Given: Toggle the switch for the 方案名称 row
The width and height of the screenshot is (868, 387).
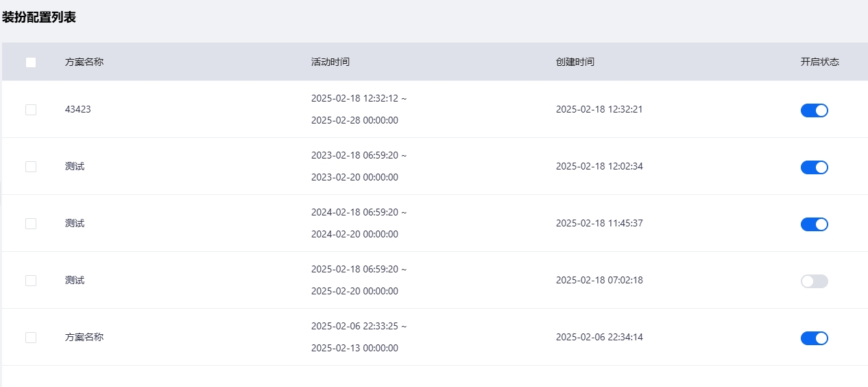Looking at the screenshot, I should [815, 338].
